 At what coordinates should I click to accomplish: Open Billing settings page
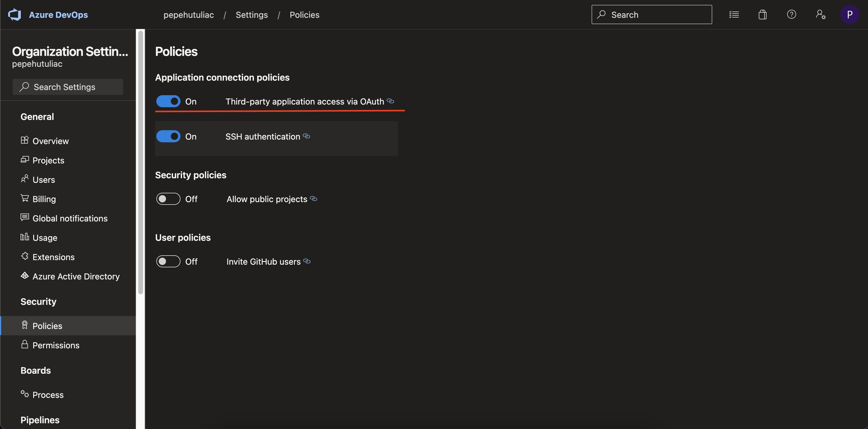68,199
